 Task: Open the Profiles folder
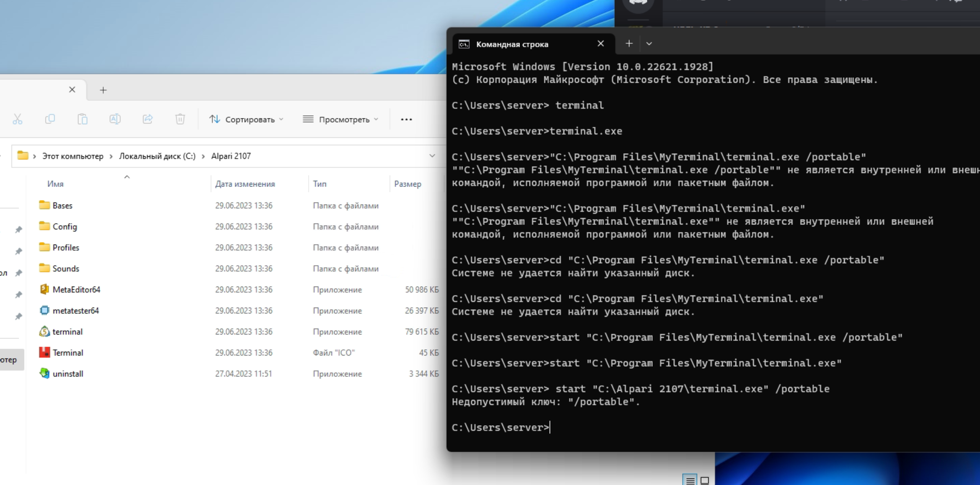[x=65, y=247]
